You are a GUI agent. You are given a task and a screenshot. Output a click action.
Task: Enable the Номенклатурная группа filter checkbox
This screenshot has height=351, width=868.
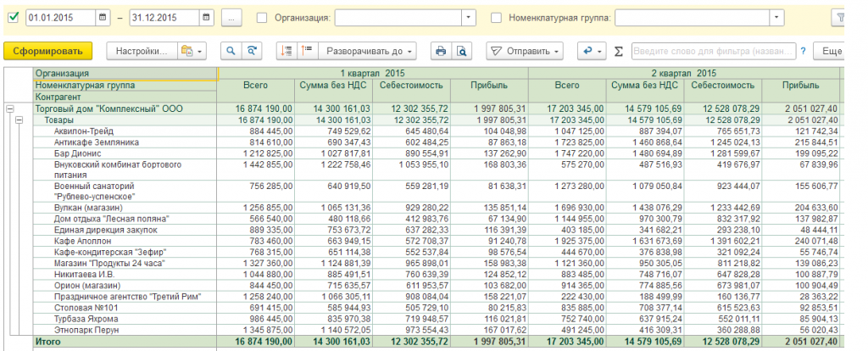[x=496, y=17]
